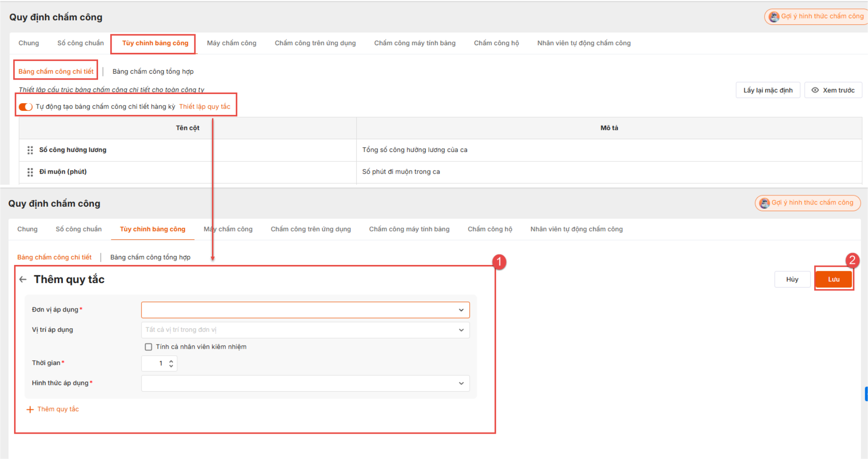Click eye icon in Xem trước button
Viewport: 868px width, 459px height.
[x=815, y=90]
